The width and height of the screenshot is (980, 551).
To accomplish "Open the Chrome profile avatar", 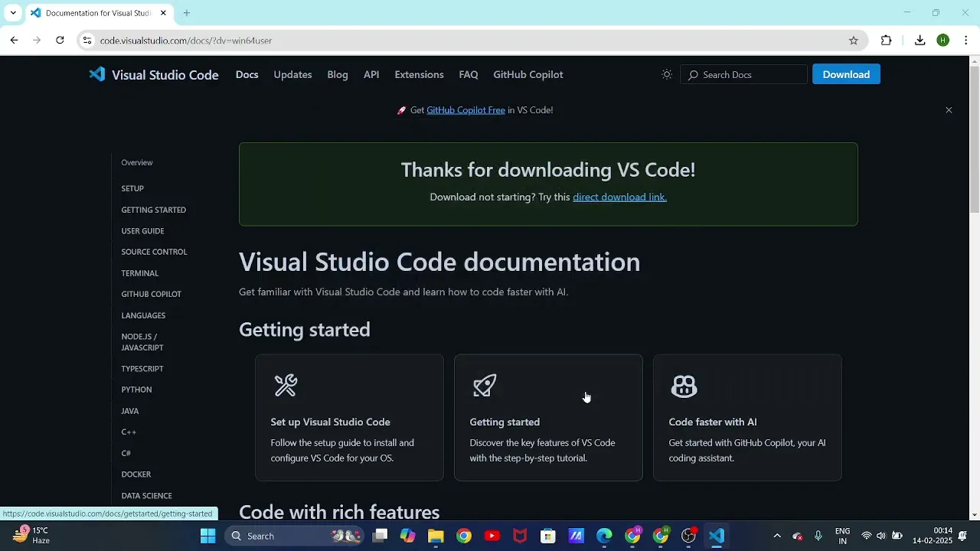I will 943,41.
